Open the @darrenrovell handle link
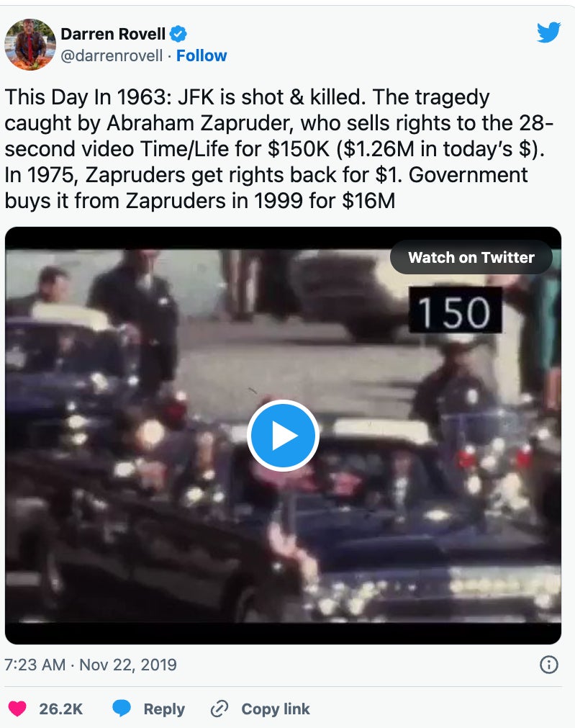This screenshot has height=728, width=575. (112, 55)
